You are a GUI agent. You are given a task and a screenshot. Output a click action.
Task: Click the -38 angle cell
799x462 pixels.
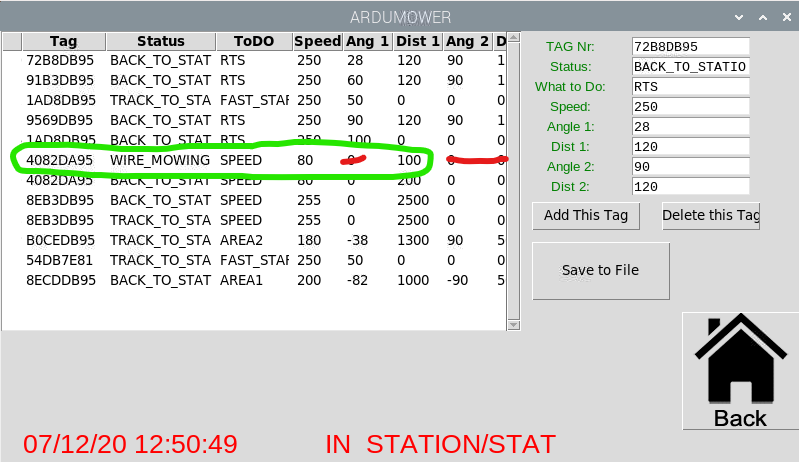(357, 240)
